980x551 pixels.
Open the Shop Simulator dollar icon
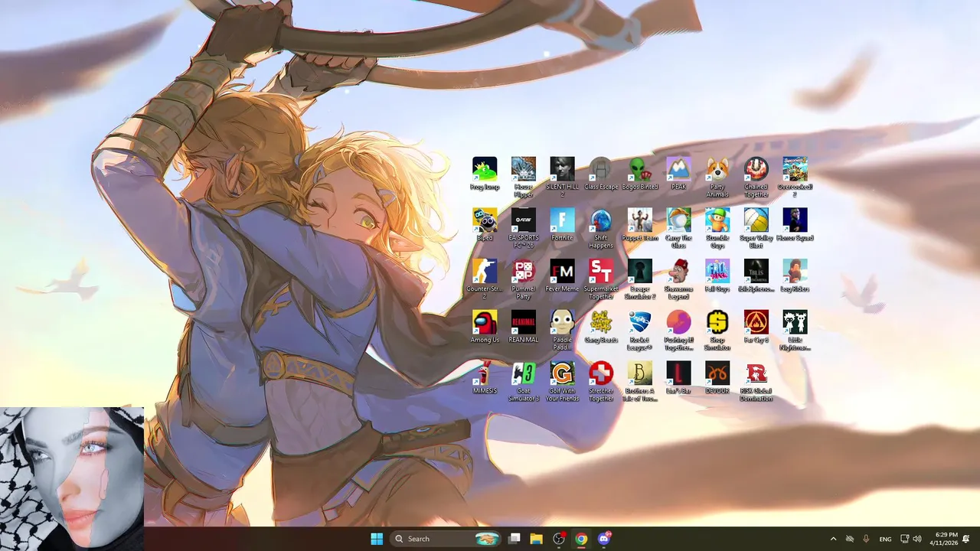pos(717,330)
